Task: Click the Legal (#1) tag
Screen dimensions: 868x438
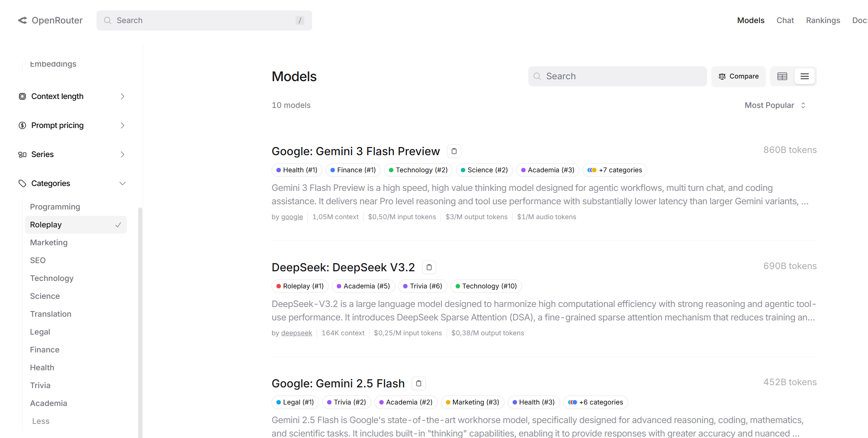Action: coord(295,402)
